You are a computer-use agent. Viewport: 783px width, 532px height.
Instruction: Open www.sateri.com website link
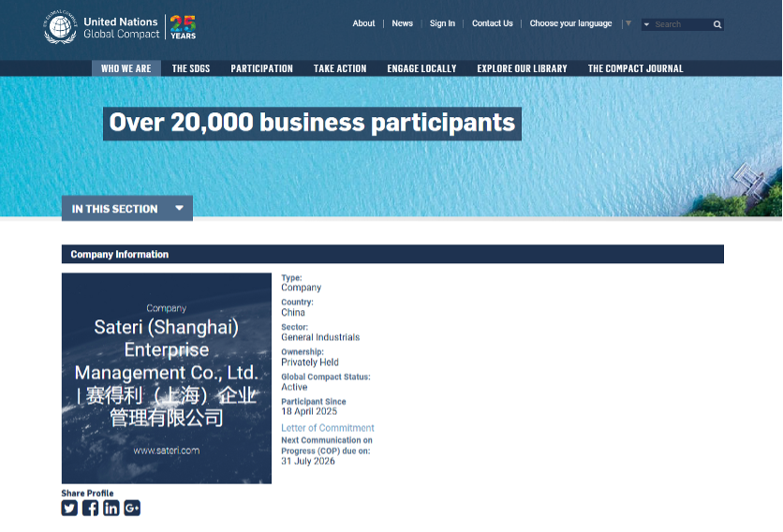167,451
